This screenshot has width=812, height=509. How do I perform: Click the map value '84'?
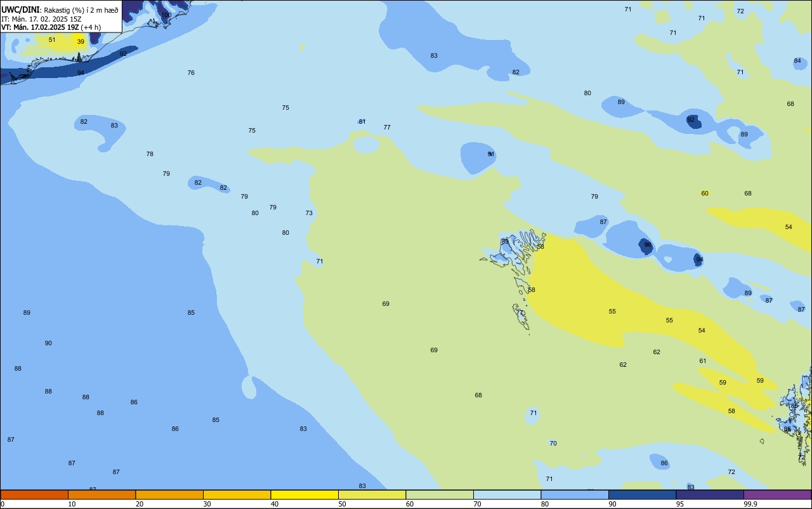[797, 61]
